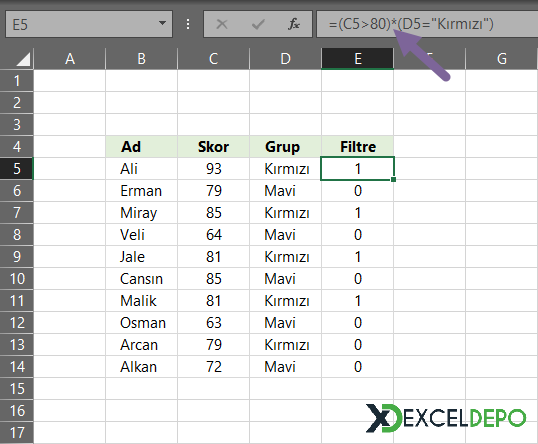Select the cell containing 'Arcan'

141,344
